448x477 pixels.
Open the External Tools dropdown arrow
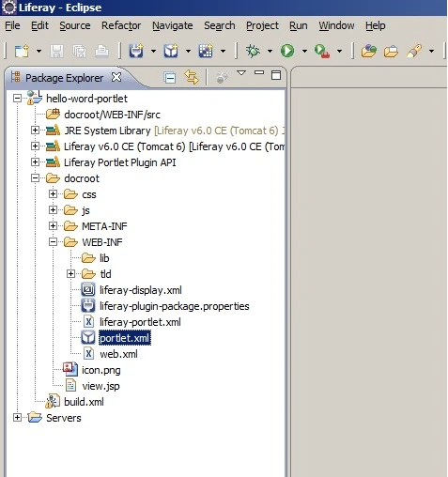(x=339, y=51)
